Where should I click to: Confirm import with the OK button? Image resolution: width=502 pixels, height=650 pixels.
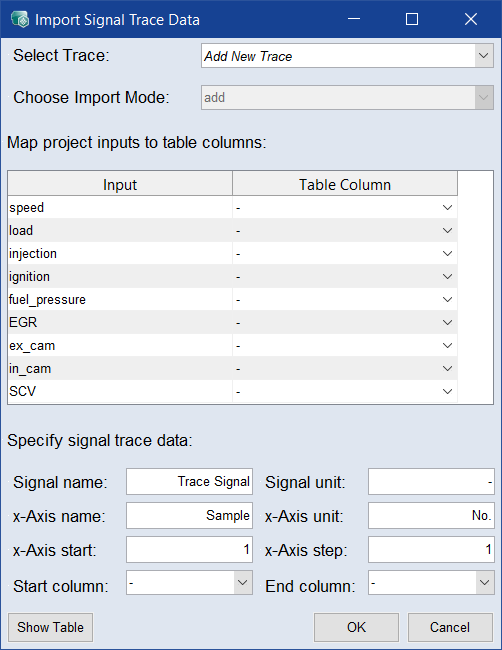[356, 627]
